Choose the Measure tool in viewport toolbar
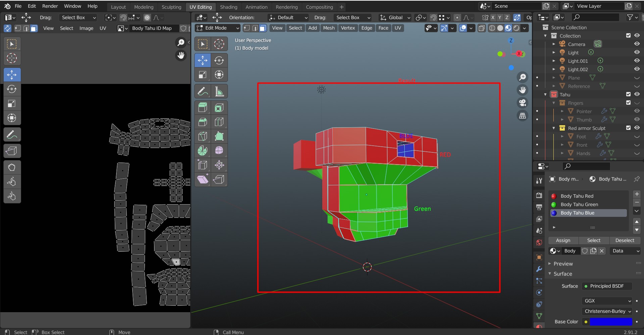Viewport: 644px width, 335px height. 219,91
